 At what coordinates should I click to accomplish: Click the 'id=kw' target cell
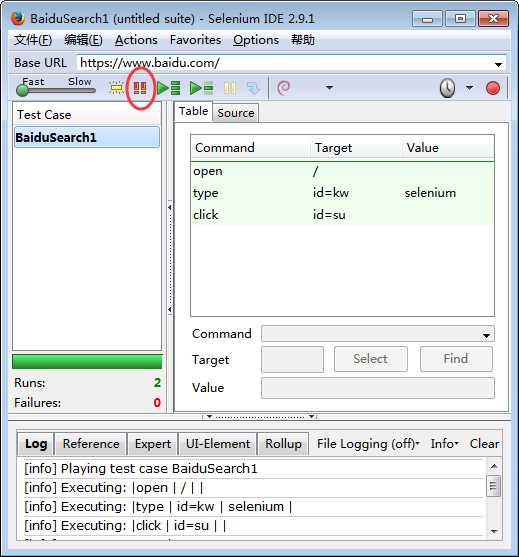[331, 193]
